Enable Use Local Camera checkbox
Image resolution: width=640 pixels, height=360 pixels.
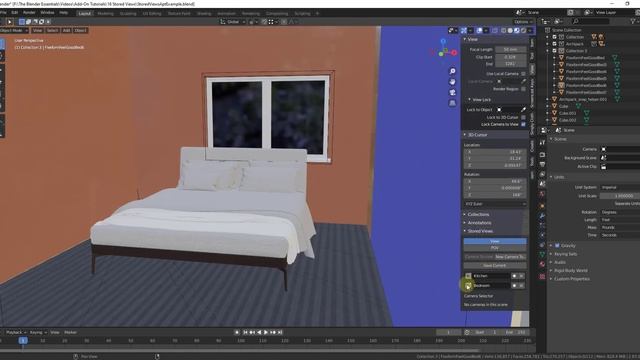click(x=523, y=74)
